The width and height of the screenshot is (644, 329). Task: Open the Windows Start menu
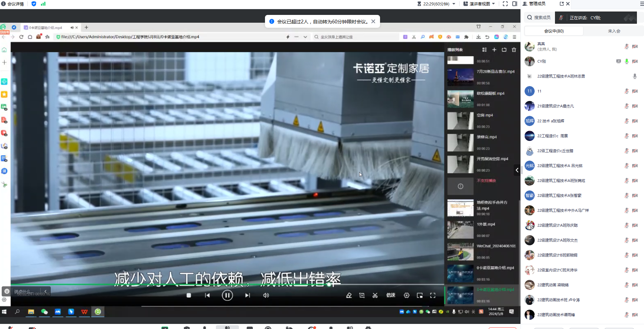point(4,311)
